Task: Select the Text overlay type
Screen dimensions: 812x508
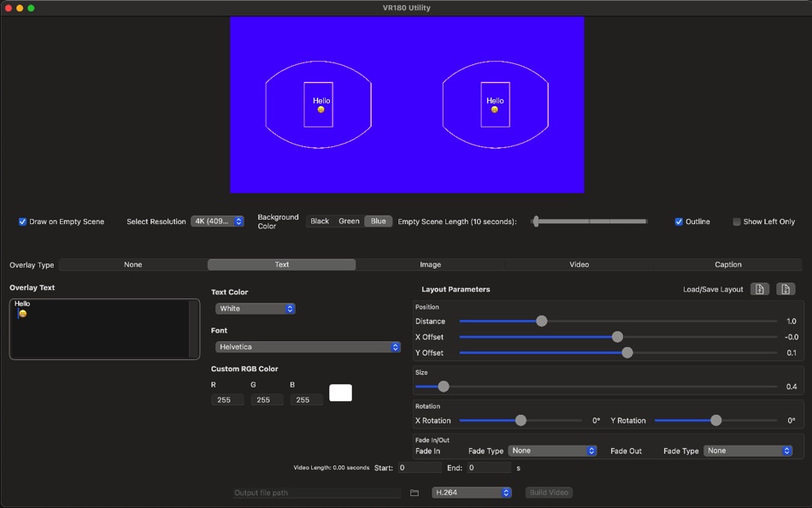Action: tap(282, 264)
